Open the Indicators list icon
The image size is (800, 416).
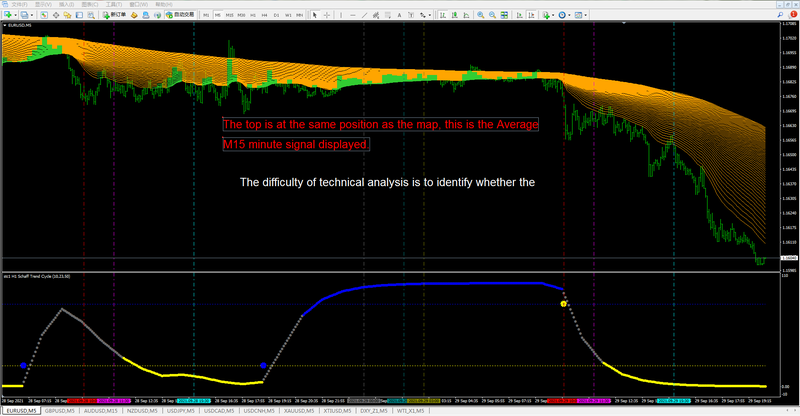click(x=546, y=15)
